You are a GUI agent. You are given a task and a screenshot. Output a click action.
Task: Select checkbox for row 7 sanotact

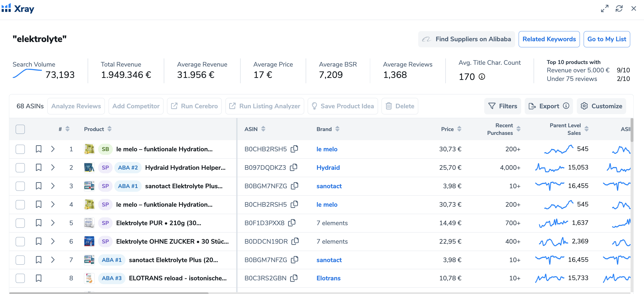(x=20, y=260)
